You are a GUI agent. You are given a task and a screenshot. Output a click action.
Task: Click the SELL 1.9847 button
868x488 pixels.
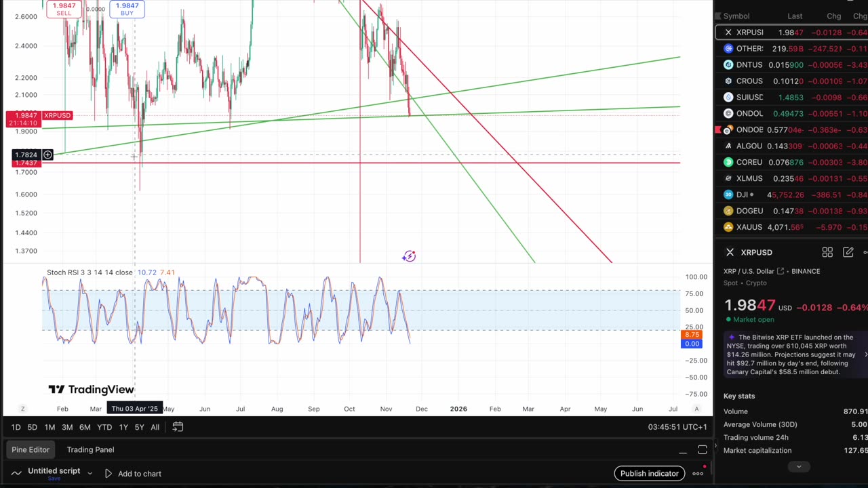pyautogui.click(x=64, y=9)
